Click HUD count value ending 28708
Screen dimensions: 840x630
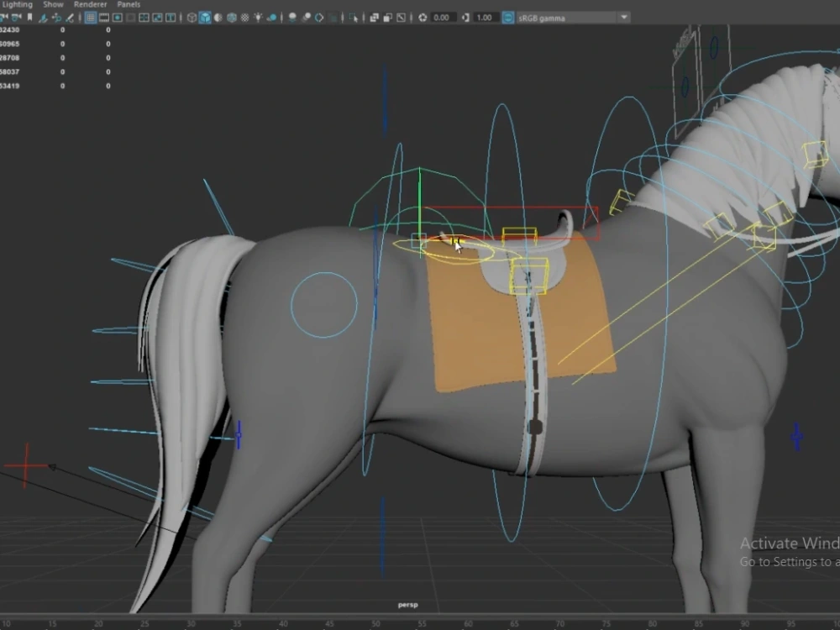[x=9, y=58]
